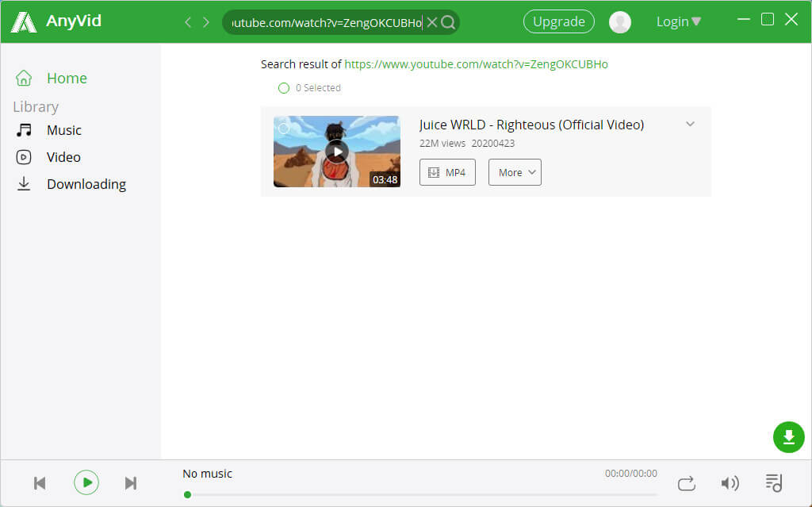
Task: Click the volume speaker icon
Action: click(730, 483)
